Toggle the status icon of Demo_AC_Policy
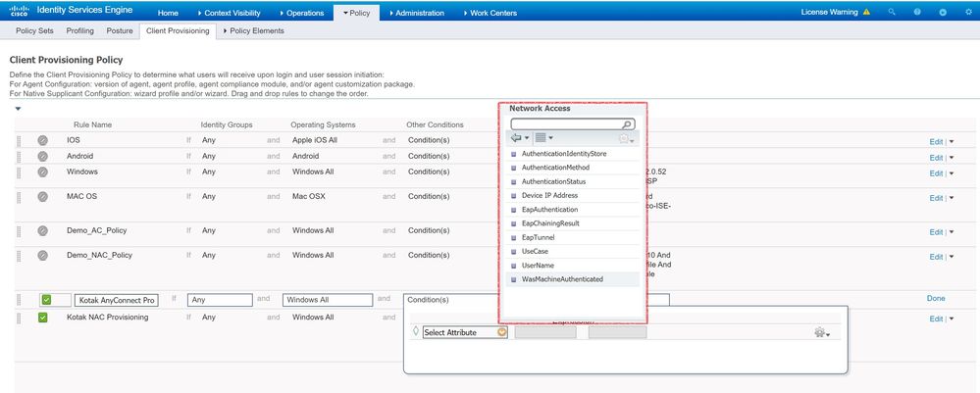The width and height of the screenshot is (980, 393). click(x=42, y=230)
